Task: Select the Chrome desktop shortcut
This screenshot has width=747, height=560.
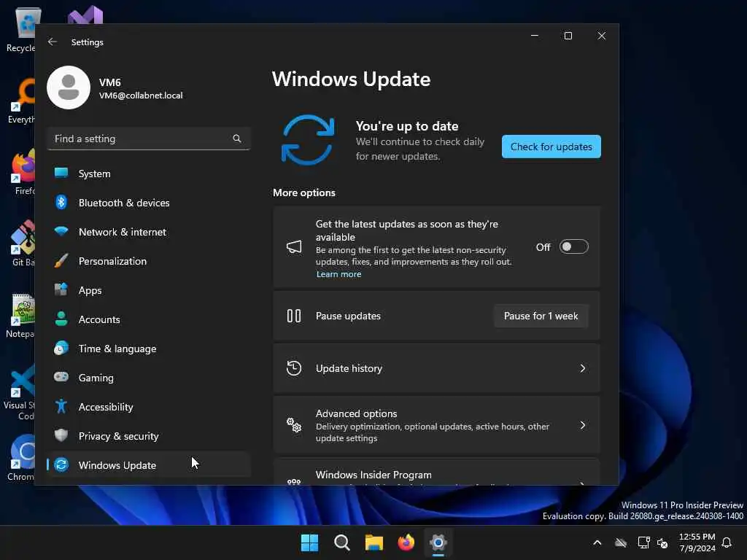Action: coord(21,458)
